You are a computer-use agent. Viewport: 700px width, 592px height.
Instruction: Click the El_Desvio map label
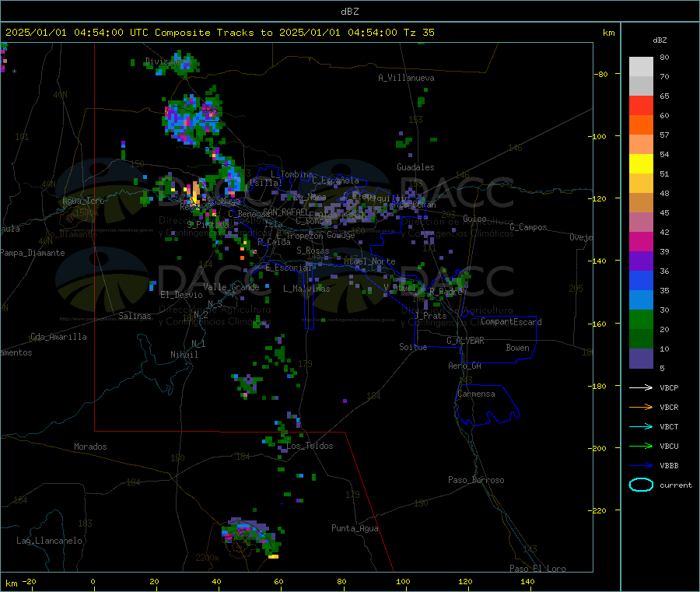[x=182, y=295]
